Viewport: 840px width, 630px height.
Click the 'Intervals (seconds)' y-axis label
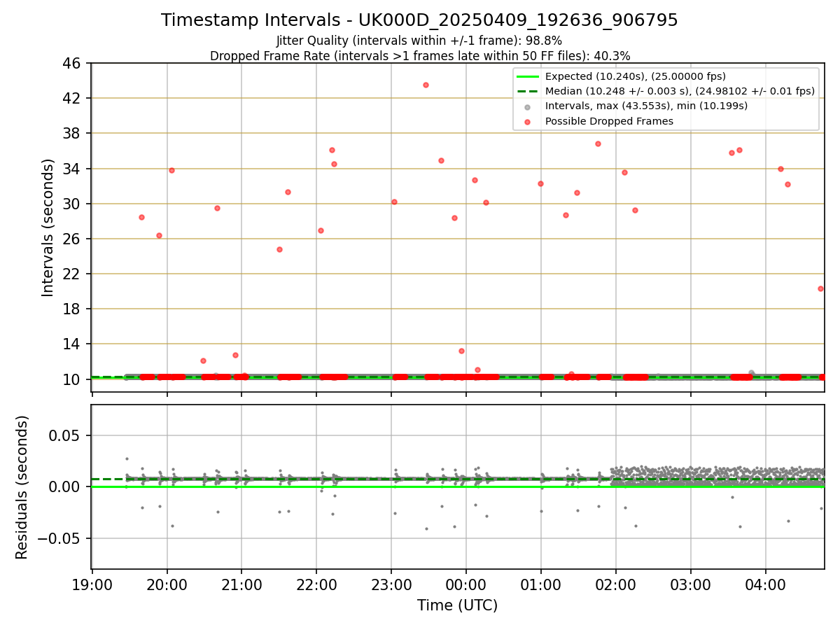coord(48,227)
